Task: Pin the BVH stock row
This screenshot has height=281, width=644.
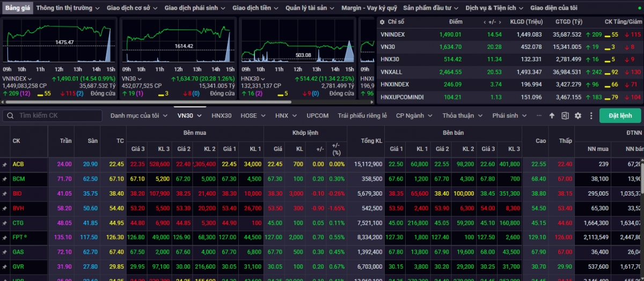Action: pyautogui.click(x=5, y=208)
